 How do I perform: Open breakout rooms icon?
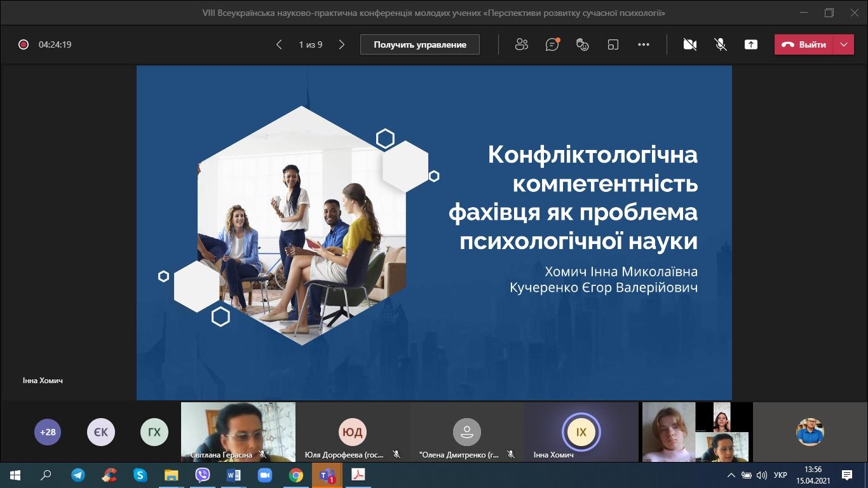point(613,44)
